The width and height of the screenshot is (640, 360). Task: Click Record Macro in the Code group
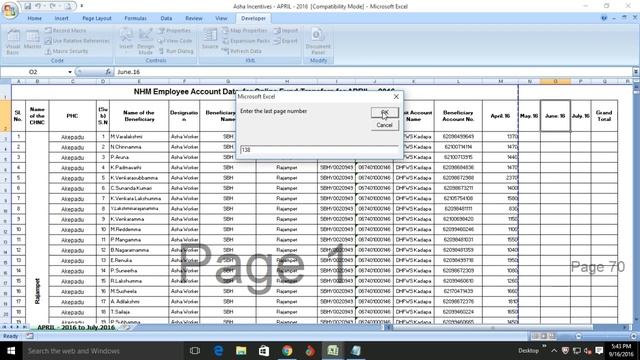click(x=66, y=31)
